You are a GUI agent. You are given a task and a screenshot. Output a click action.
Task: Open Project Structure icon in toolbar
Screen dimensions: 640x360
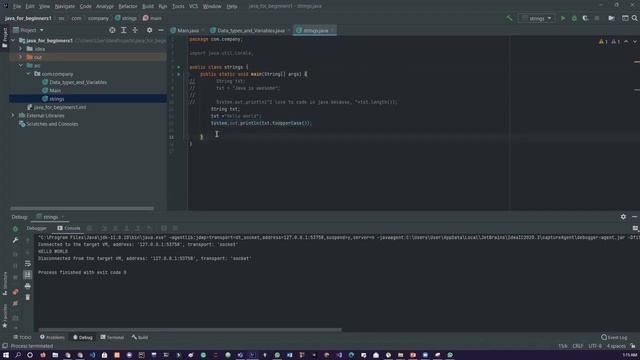click(x=611, y=18)
